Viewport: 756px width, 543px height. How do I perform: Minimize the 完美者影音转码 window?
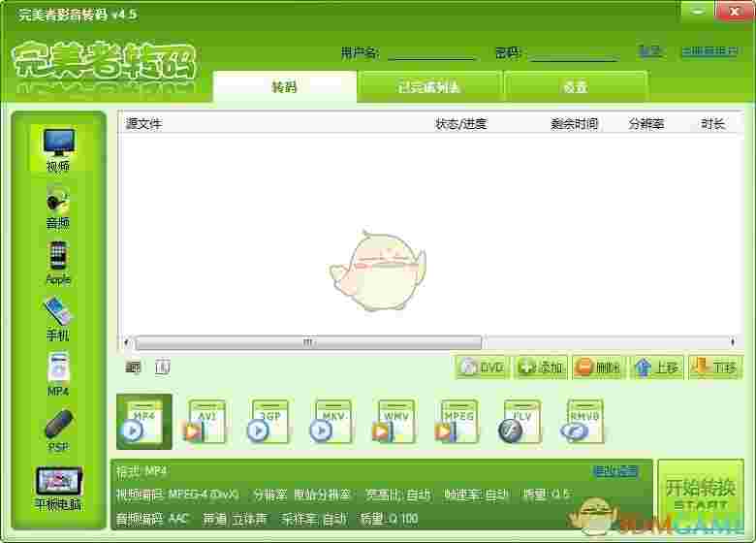(x=697, y=11)
